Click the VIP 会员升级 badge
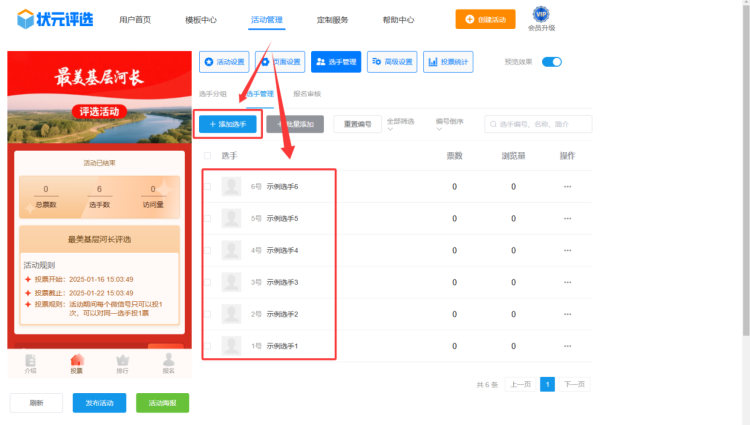 (541, 18)
